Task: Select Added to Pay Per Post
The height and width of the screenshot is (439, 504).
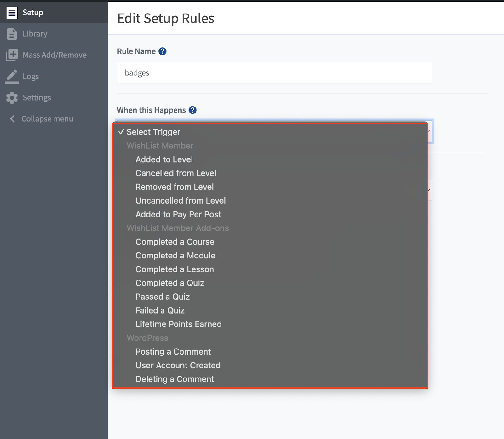Action: click(270, 214)
